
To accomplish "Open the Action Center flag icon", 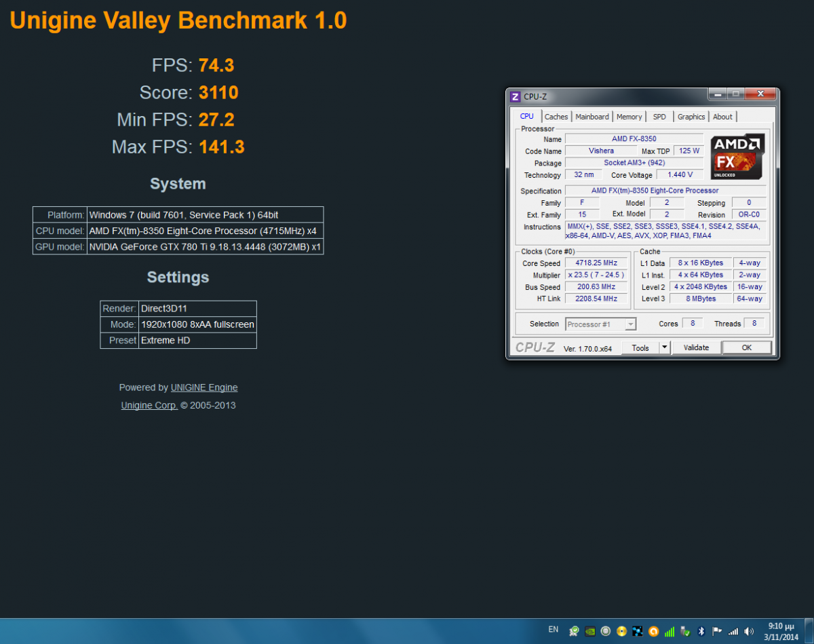I will 717,632.
